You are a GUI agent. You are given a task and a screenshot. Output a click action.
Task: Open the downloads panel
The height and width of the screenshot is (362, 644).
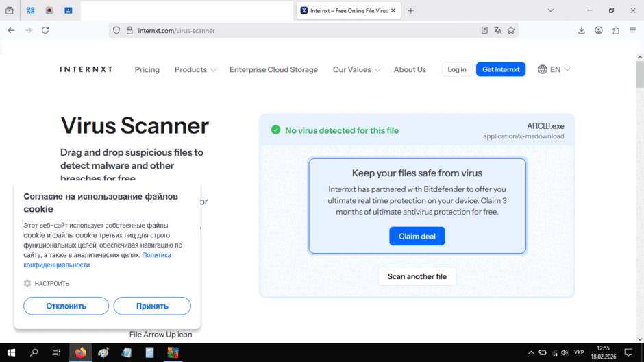click(x=582, y=30)
